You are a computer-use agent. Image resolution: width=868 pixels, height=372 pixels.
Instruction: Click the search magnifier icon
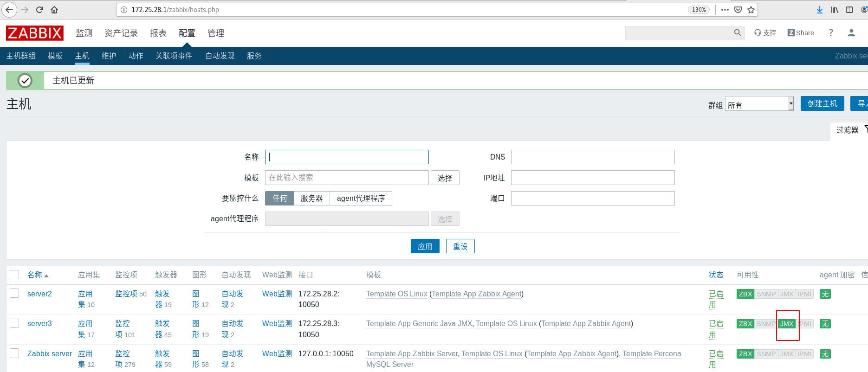click(x=738, y=33)
